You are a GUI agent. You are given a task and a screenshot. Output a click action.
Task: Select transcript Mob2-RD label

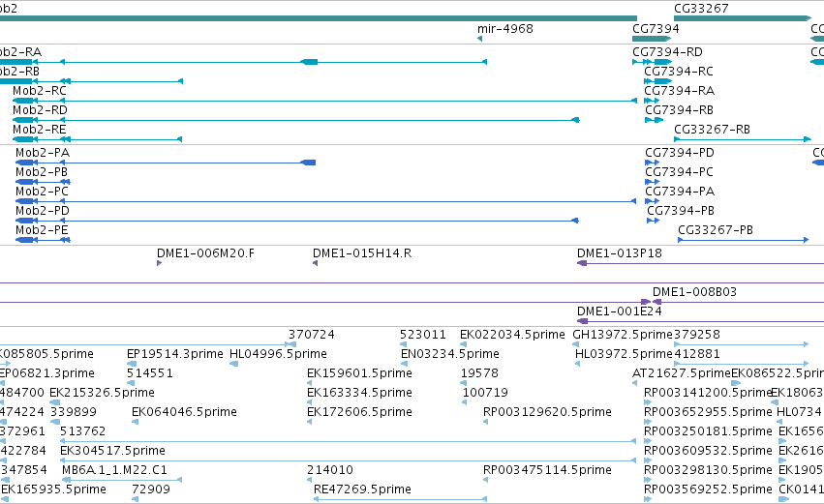pyautogui.click(x=40, y=110)
